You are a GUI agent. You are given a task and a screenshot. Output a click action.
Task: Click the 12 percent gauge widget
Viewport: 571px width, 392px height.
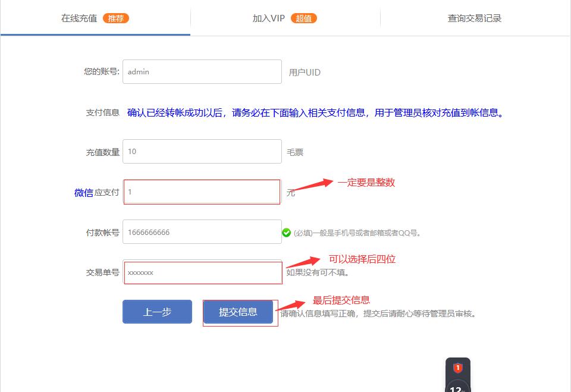coord(458,386)
